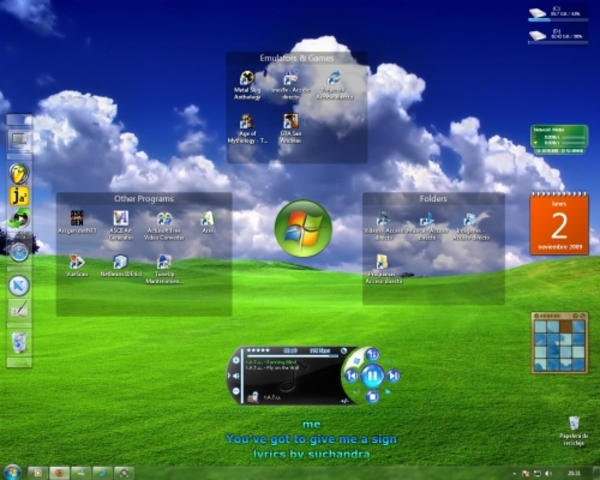Screen dimensions: 600x480
Task: Open the Recycle Bin in the left dock
Action: 19,342
